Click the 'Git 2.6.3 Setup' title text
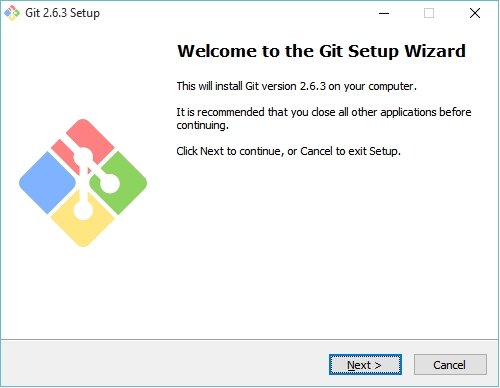Screen dimensions: 500x388 (x=62, y=13)
